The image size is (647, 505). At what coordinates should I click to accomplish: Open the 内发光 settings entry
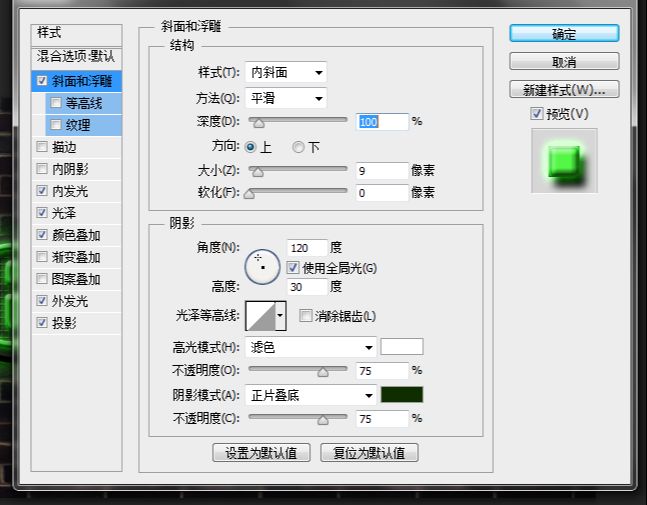[70, 191]
